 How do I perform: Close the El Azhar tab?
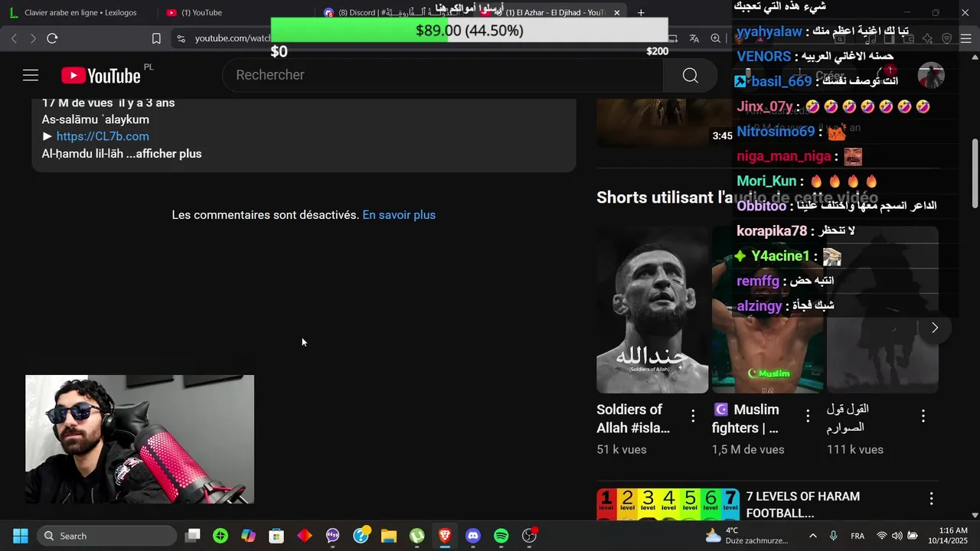click(617, 12)
